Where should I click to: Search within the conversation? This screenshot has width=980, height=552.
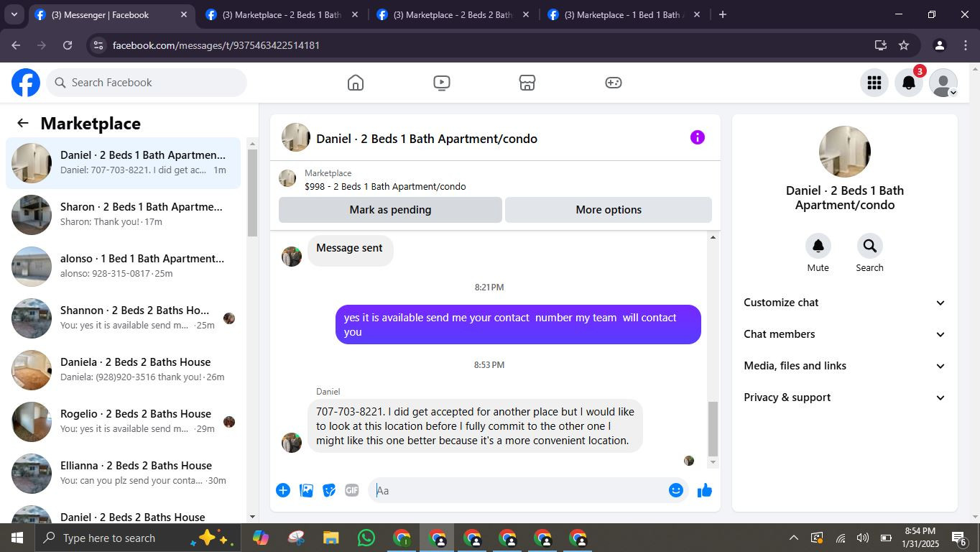tap(869, 247)
